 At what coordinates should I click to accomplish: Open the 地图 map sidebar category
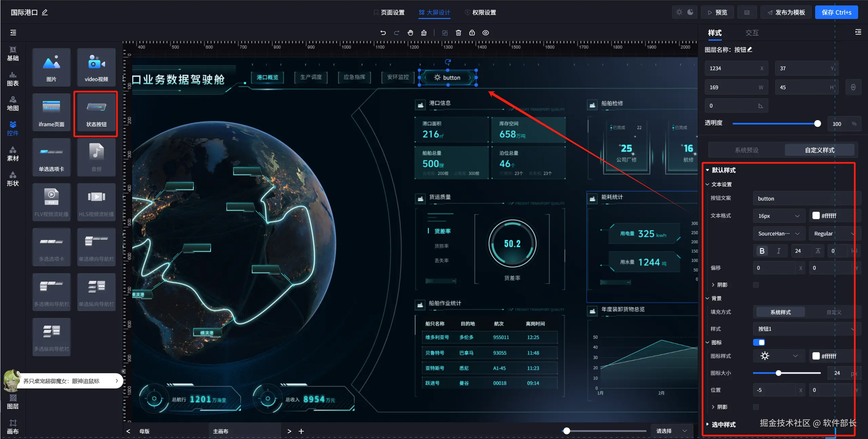pos(13,103)
